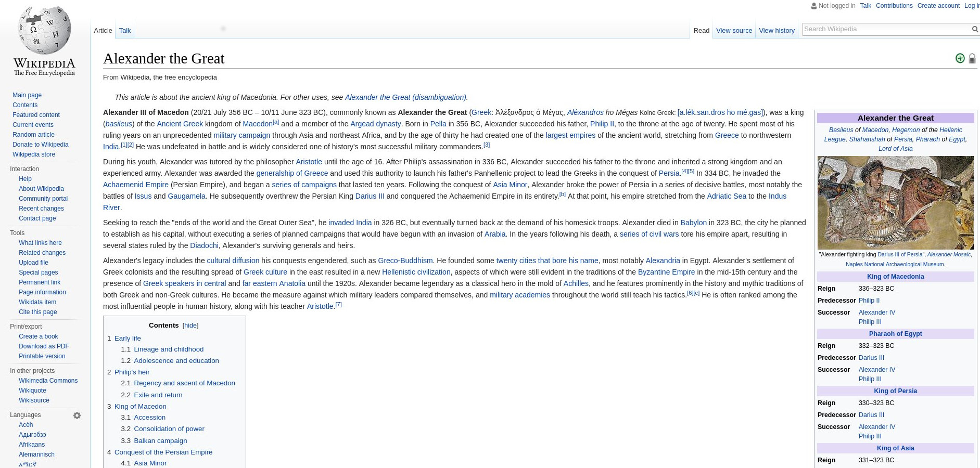This screenshot has width=980, height=468.
Task: Click the green good article plus icon
Action: 960,58
